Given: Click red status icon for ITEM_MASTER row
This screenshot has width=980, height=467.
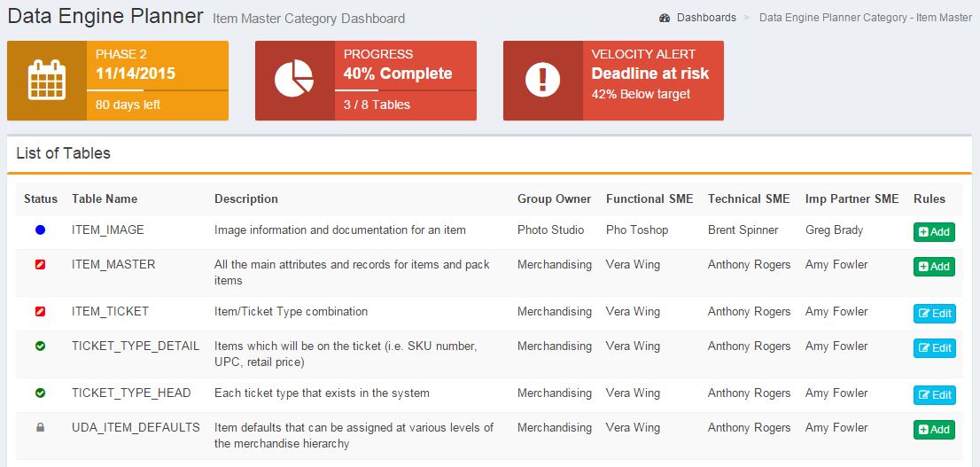Looking at the screenshot, I should point(41,265).
